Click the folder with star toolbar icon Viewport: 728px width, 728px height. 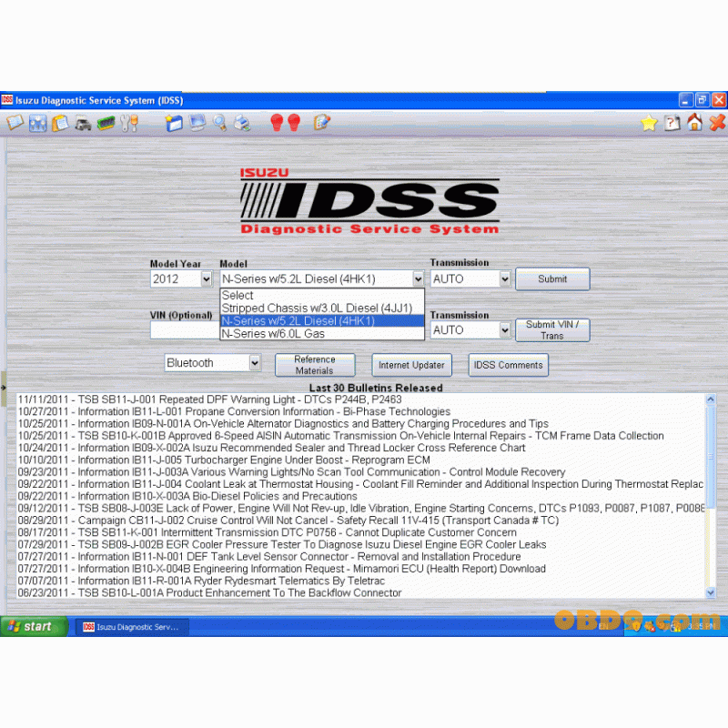(x=174, y=124)
